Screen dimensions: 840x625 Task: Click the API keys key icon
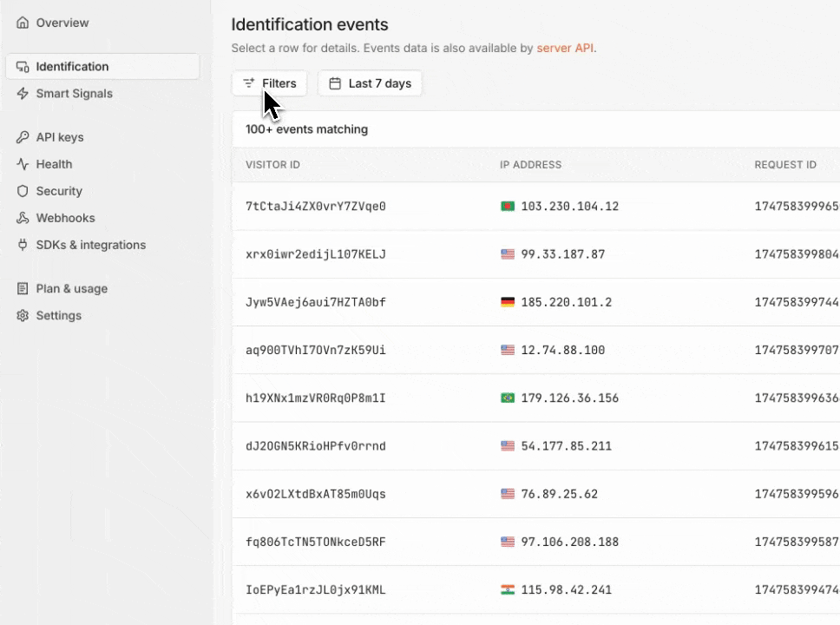pyautogui.click(x=23, y=137)
